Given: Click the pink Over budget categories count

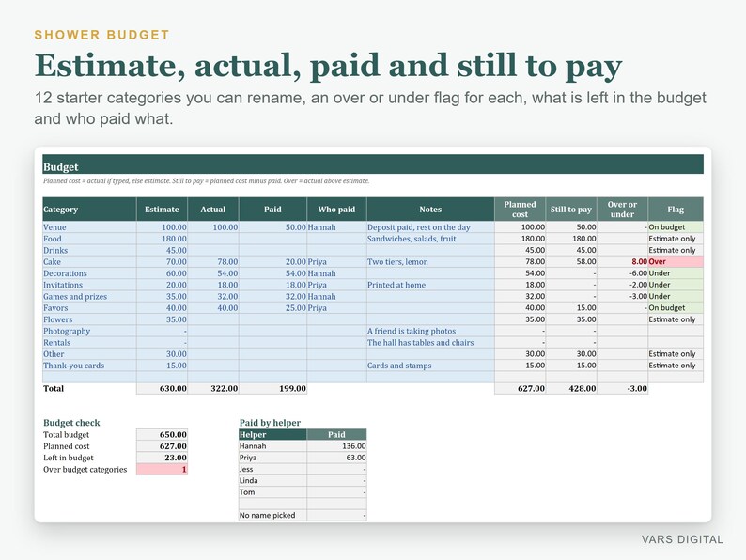Looking at the screenshot, I should coord(162,470).
